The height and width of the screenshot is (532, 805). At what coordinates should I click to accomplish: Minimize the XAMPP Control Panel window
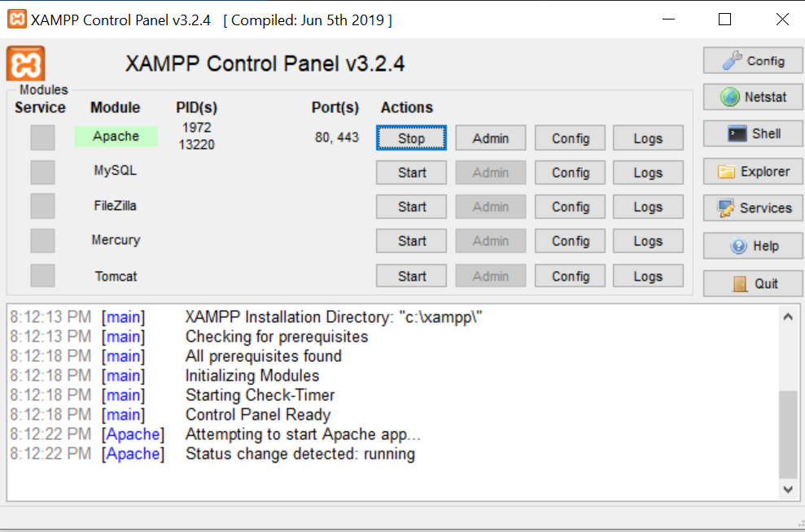pyautogui.click(x=668, y=20)
